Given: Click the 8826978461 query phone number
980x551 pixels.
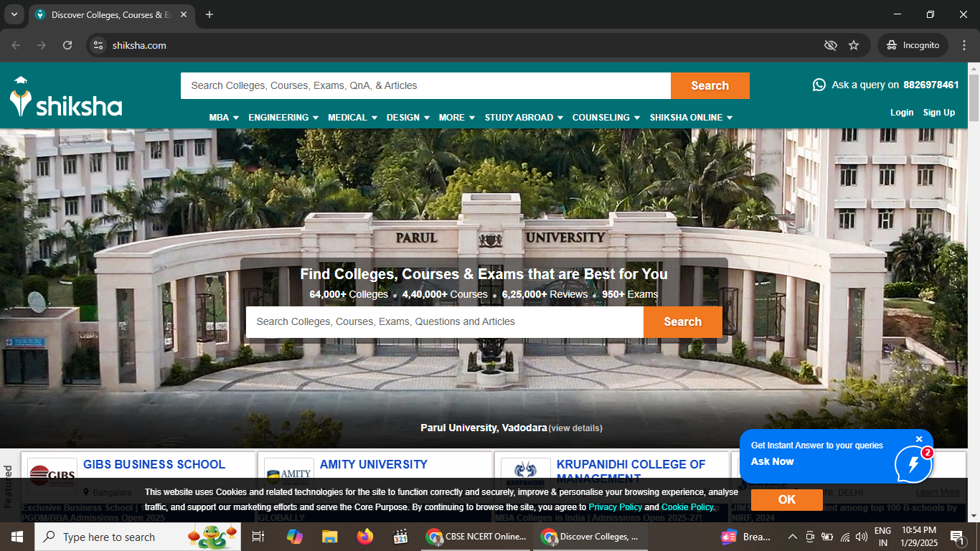Looking at the screenshot, I should click(931, 85).
